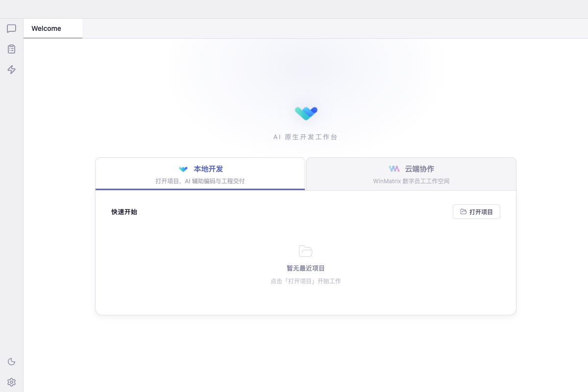
Task: Open the task clipboard icon in sidebar
Action: (11, 49)
